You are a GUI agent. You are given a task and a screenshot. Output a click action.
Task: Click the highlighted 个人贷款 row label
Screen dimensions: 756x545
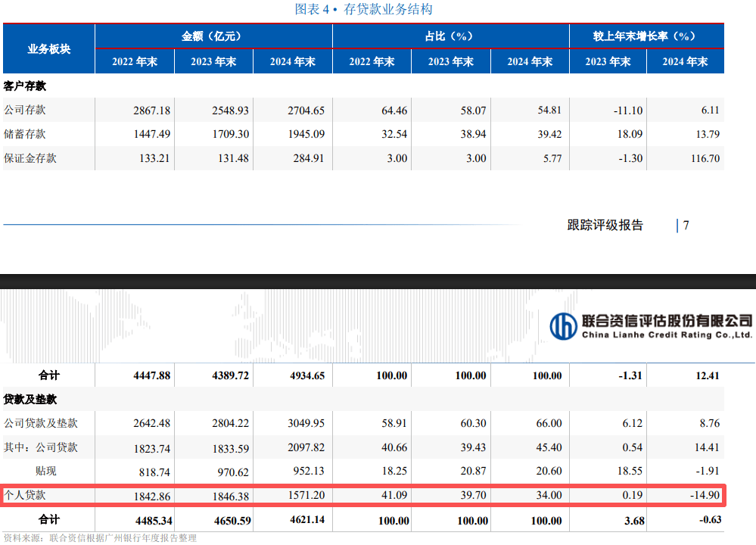(x=25, y=495)
